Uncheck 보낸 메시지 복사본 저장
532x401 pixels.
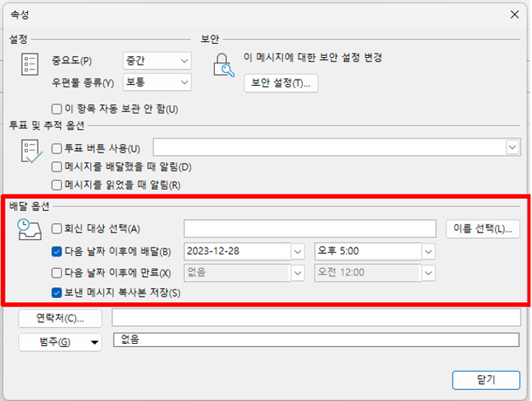pos(56,292)
